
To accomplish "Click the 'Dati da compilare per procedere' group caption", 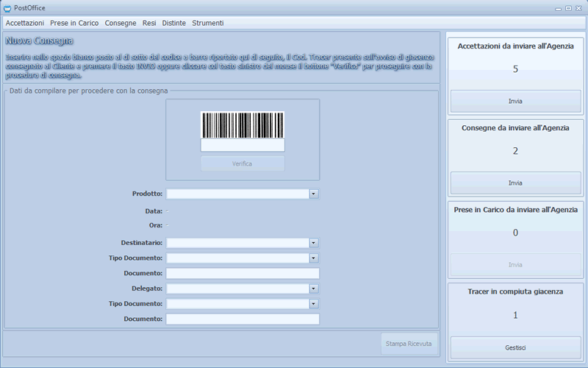I will 88,91.
